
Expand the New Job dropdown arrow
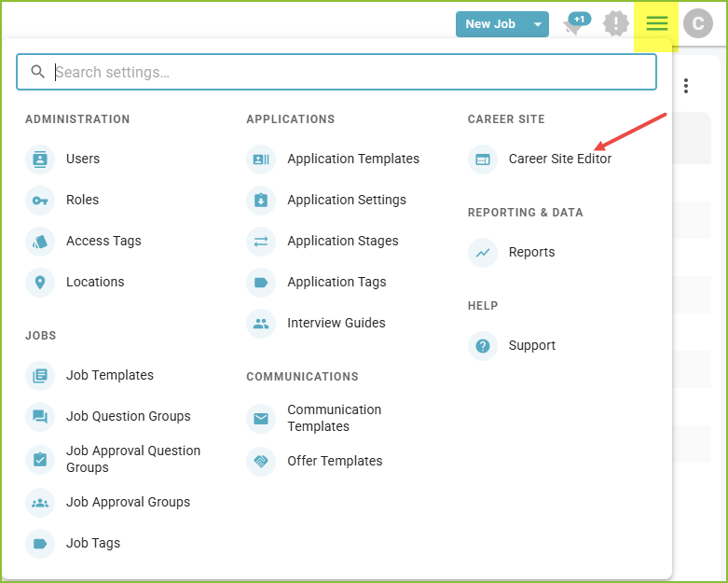[538, 24]
